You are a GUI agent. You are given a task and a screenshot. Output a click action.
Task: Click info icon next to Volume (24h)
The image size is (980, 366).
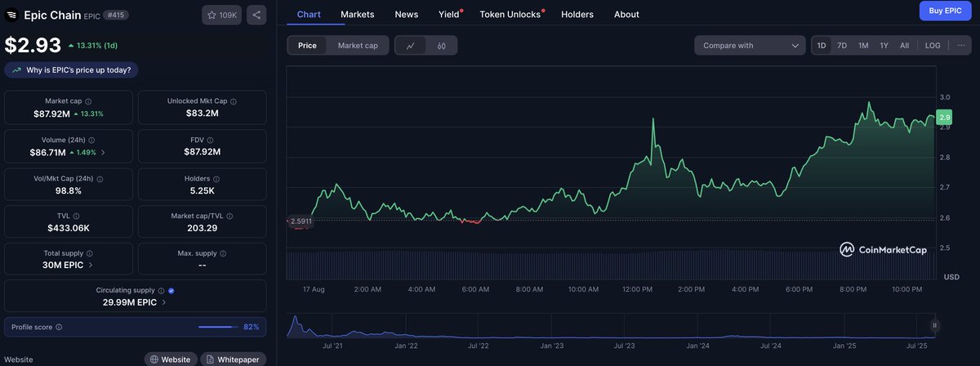point(91,141)
